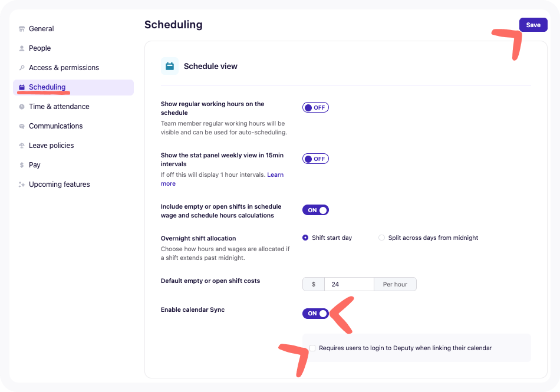This screenshot has width=560, height=392.
Task: Select Split across days from midnight
Action: pyautogui.click(x=382, y=238)
